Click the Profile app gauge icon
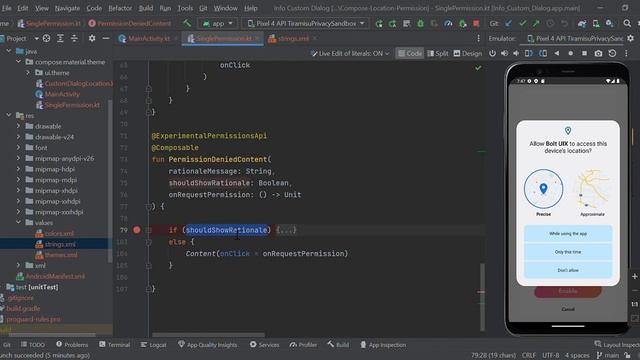The image size is (640, 360). tap(448, 24)
